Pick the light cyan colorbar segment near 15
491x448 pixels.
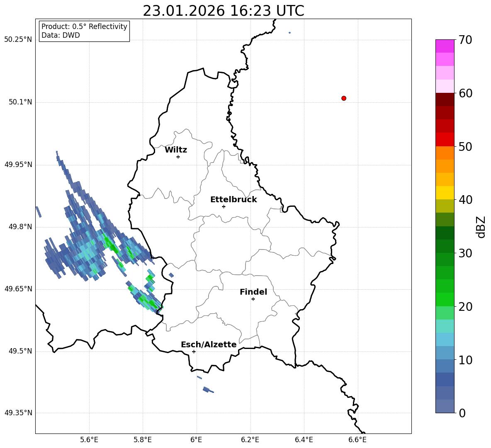[445, 326]
